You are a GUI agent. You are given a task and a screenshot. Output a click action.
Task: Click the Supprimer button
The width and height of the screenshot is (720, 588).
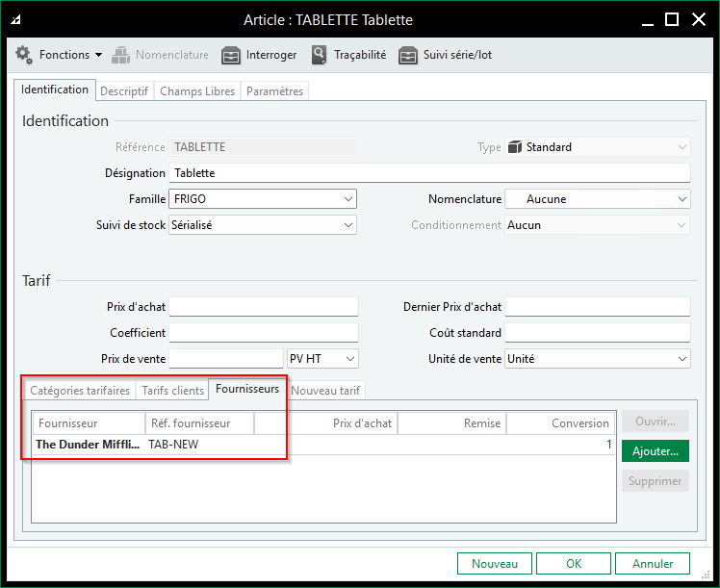pyautogui.click(x=656, y=481)
